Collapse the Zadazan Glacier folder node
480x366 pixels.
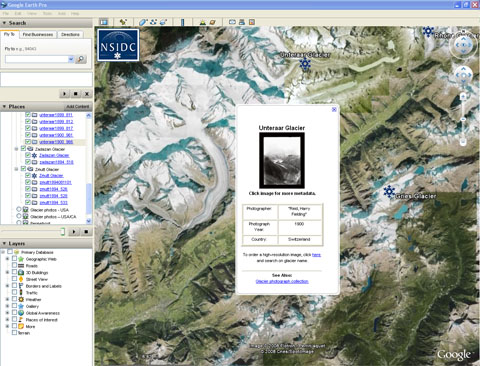coord(16,149)
